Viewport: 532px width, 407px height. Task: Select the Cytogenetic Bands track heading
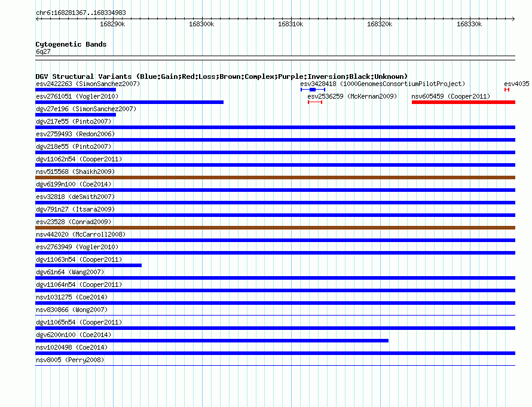tap(71, 44)
